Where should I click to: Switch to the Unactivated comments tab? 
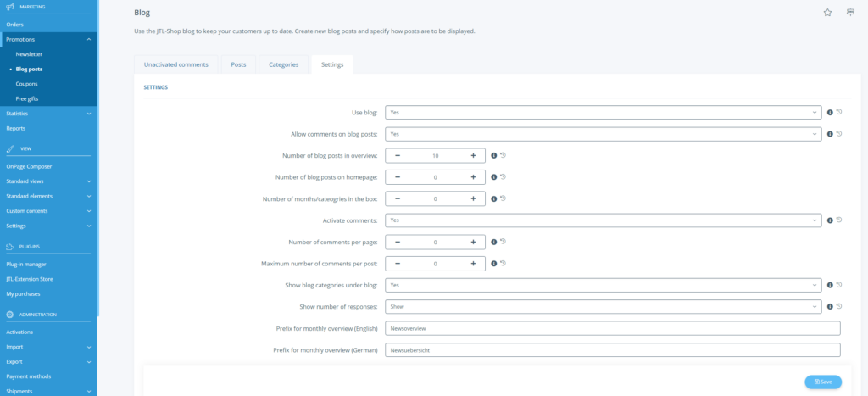click(176, 64)
